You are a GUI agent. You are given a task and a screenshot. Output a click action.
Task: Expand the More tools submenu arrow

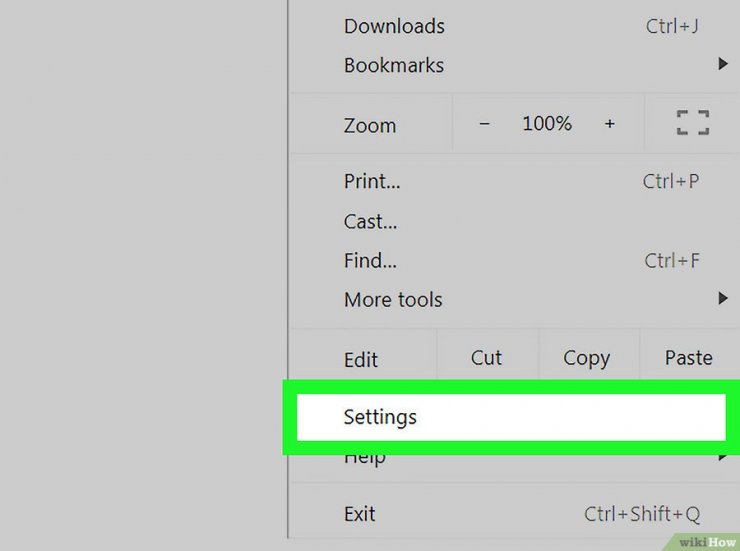tap(723, 298)
